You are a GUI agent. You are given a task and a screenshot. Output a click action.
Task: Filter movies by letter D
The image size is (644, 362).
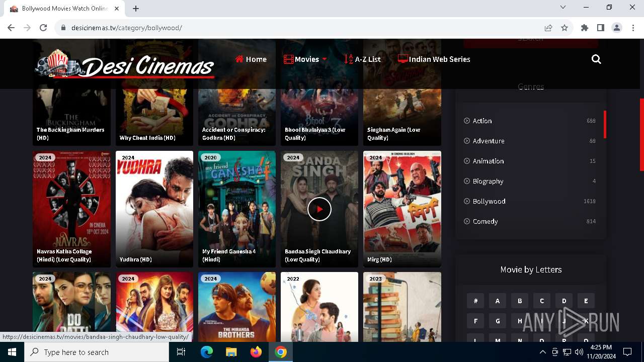point(564,301)
